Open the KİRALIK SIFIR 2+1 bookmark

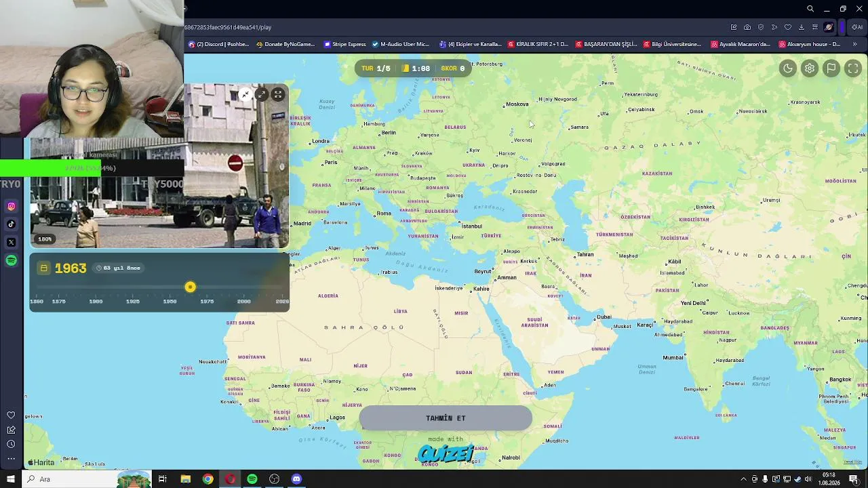[x=538, y=44]
